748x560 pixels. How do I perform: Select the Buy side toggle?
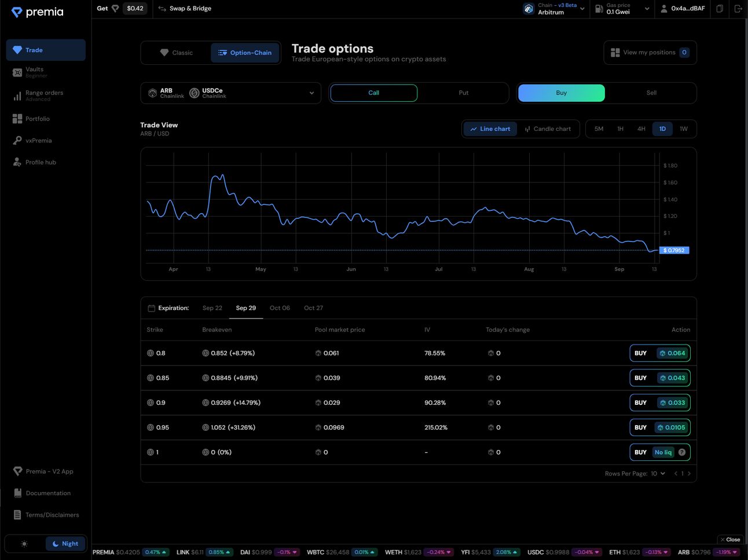562,93
